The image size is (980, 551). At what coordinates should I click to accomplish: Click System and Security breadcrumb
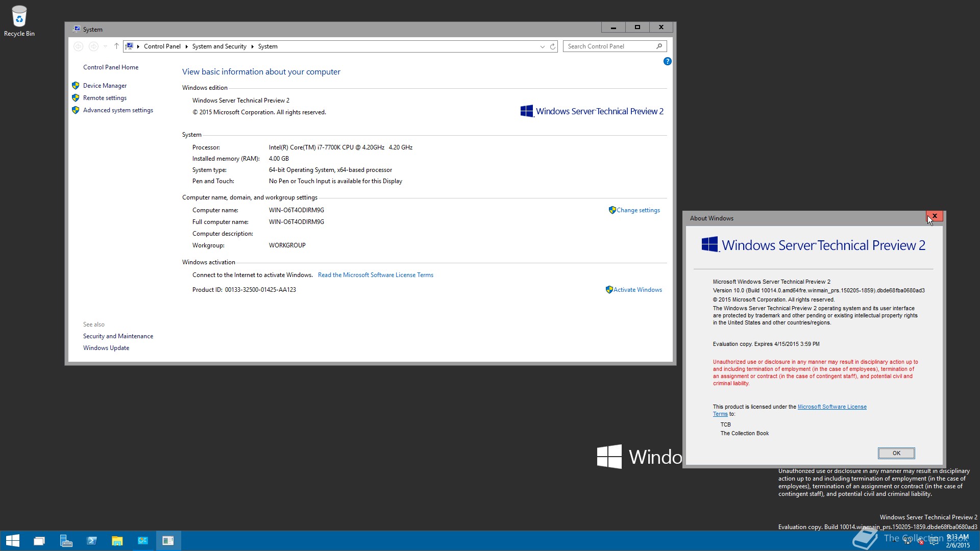pos(219,46)
